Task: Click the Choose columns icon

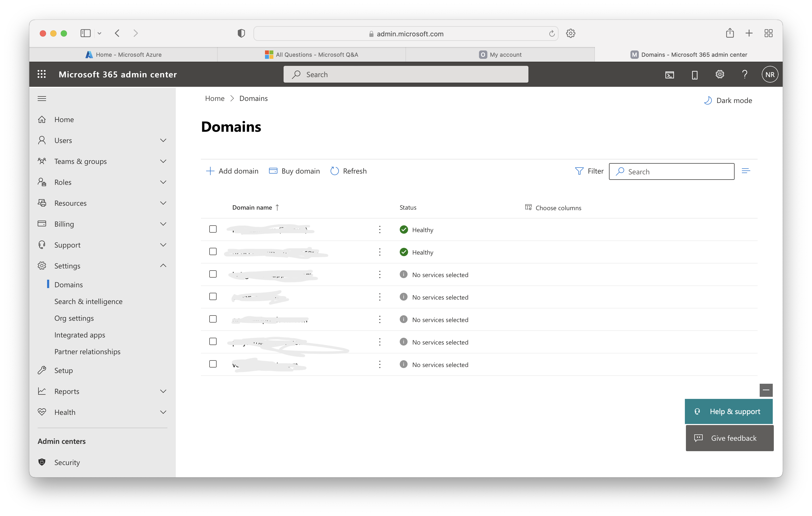Action: click(x=528, y=207)
